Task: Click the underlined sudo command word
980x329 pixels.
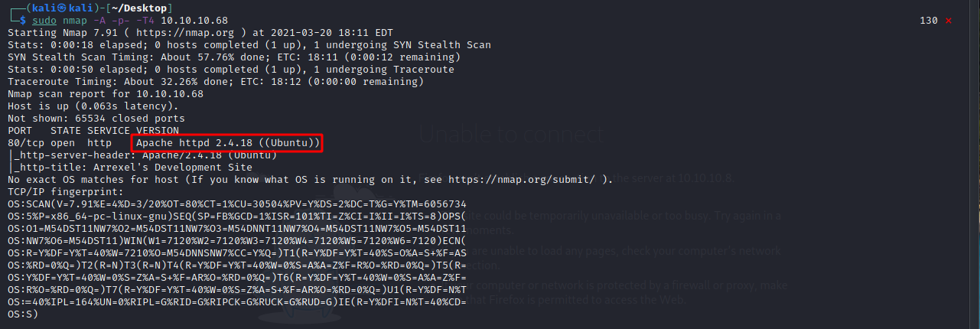Action: [x=44, y=21]
